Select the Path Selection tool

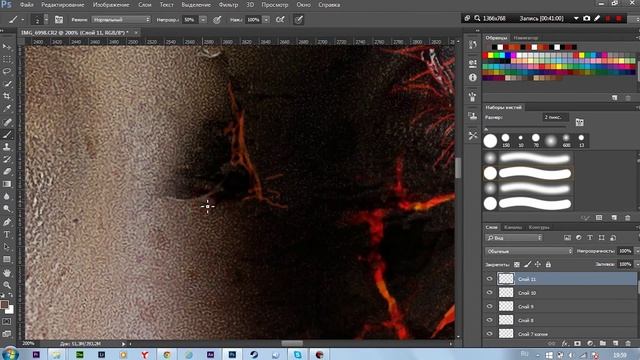coord(7,247)
